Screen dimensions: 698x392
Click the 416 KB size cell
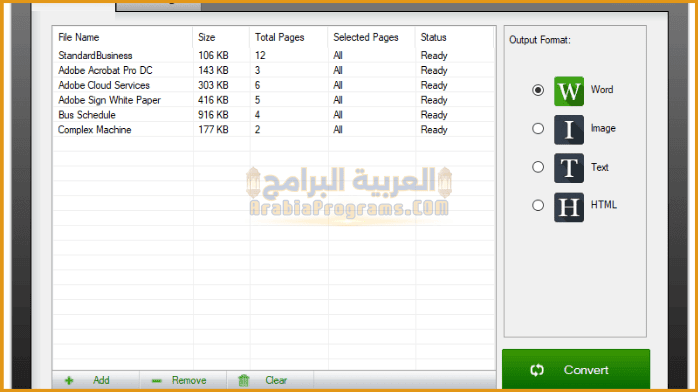(213, 100)
